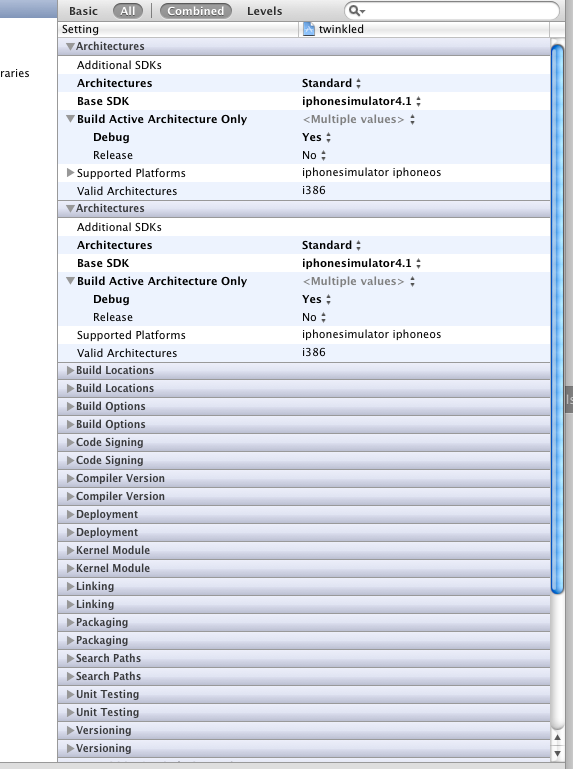
Task: Select upper Additional SDKs row
Action: click(x=304, y=65)
